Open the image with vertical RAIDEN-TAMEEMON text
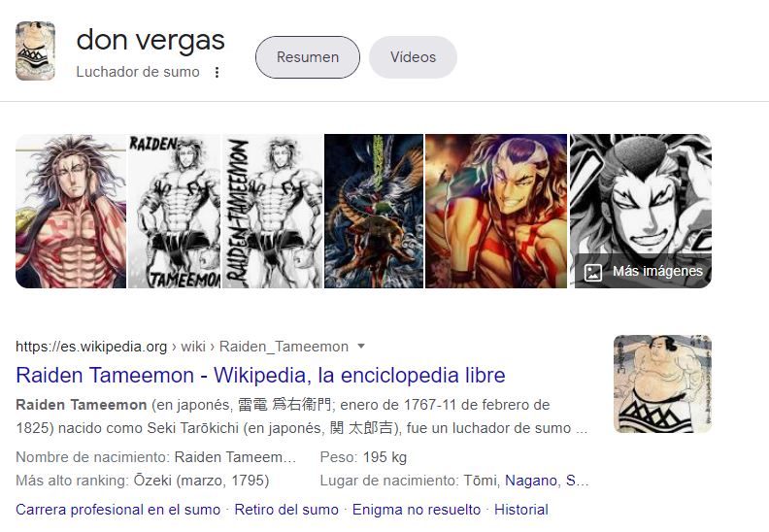The height and width of the screenshot is (532, 769). (273, 211)
